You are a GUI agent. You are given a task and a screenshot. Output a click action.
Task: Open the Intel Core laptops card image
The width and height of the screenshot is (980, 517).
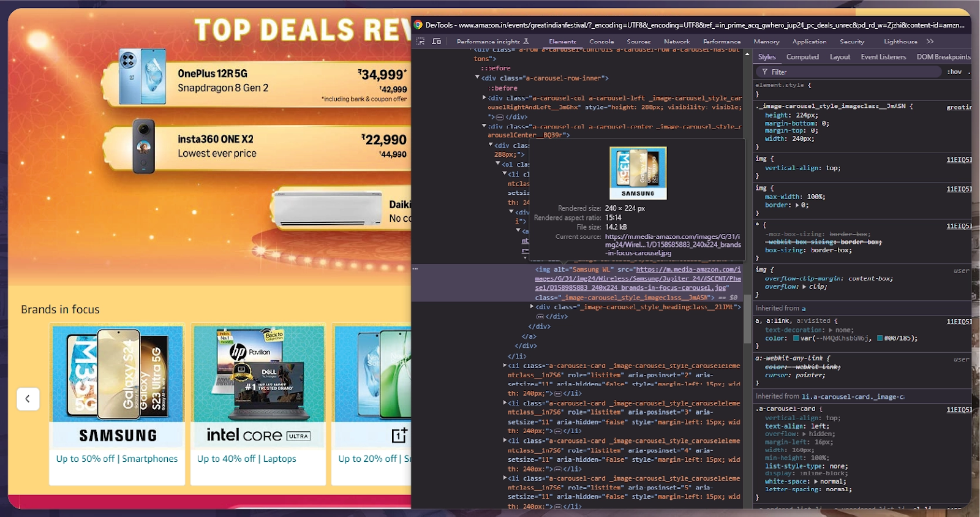(x=258, y=387)
